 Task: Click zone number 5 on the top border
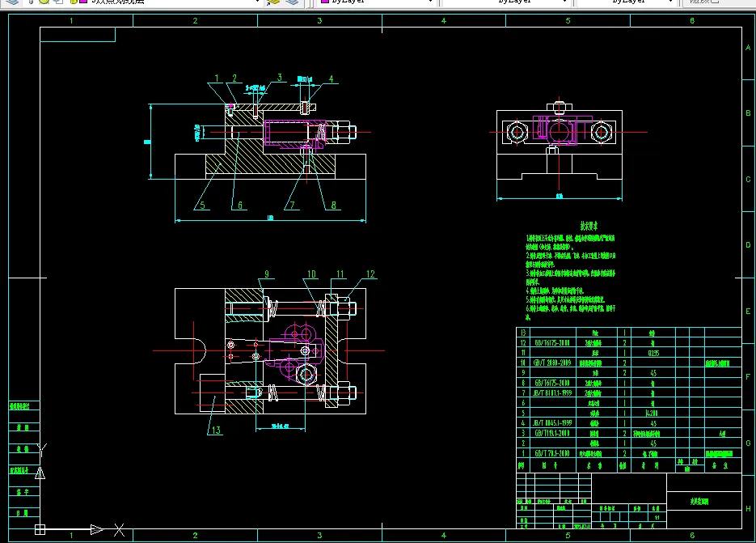[x=568, y=21]
